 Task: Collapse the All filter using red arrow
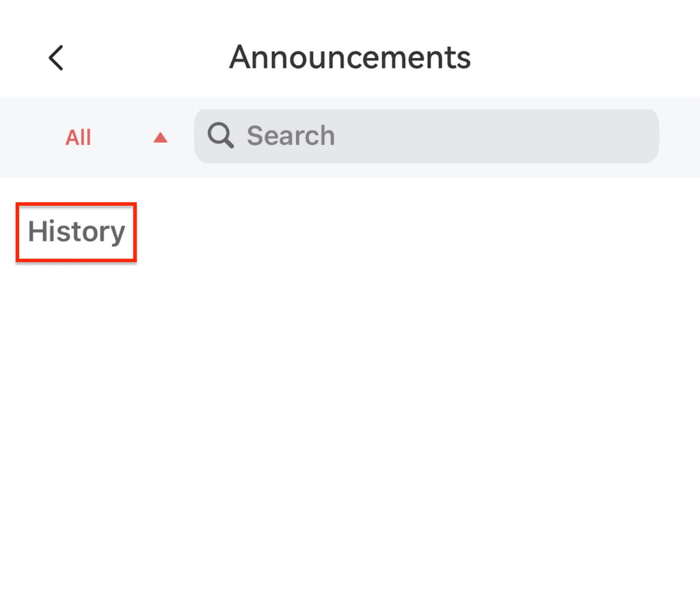(161, 138)
